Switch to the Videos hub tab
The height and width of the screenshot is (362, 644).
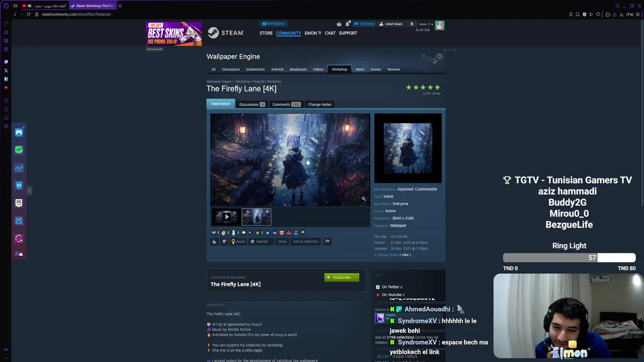tap(318, 69)
